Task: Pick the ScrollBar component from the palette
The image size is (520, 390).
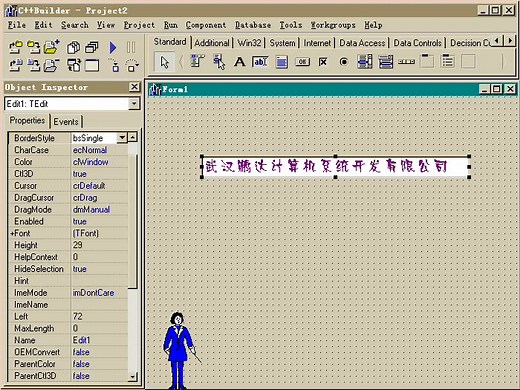Action: pos(407,62)
